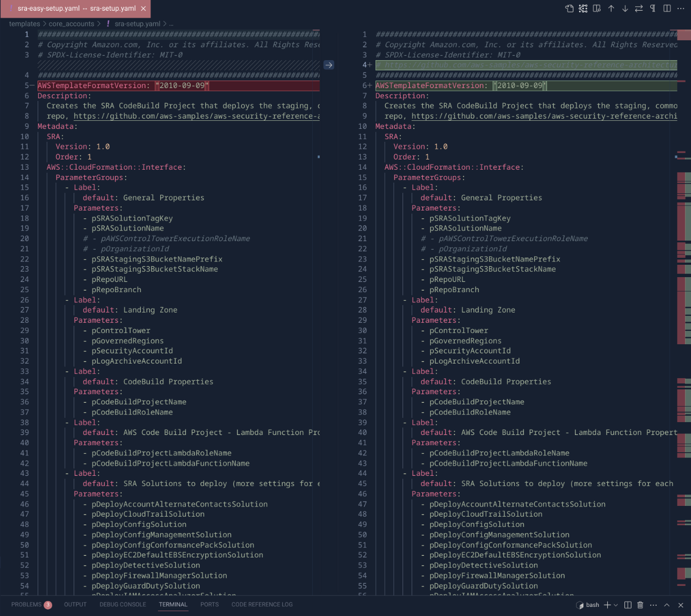The image size is (691, 616).
Task: Click pCodeBuildProjectLambdaFunctionName in right pane
Action: (508, 463)
